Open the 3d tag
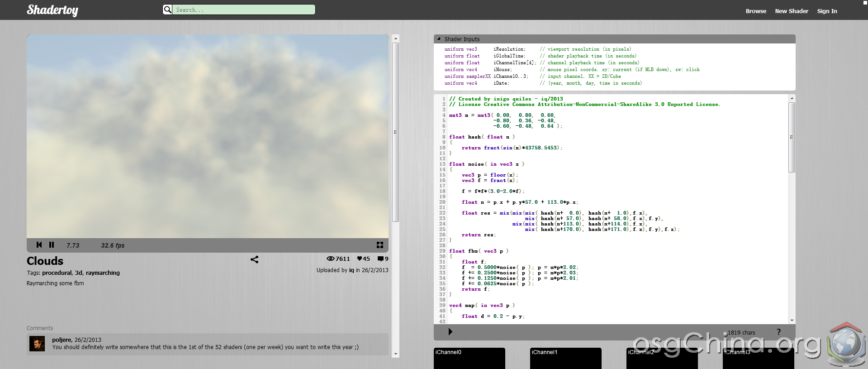 tap(79, 273)
